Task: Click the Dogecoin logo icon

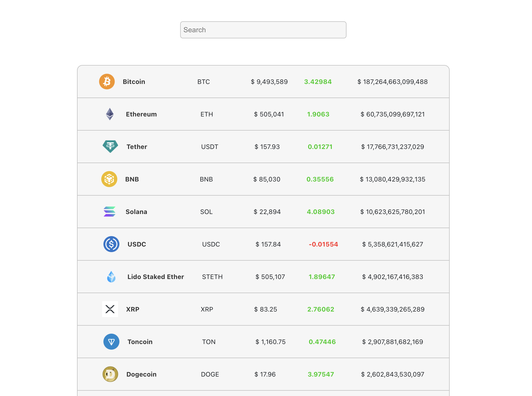Action: point(110,374)
